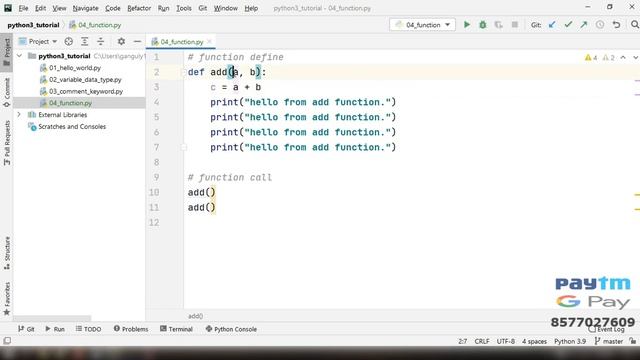This screenshot has height=360, width=640.
Task: Open the File menu
Action: click(x=23, y=8)
